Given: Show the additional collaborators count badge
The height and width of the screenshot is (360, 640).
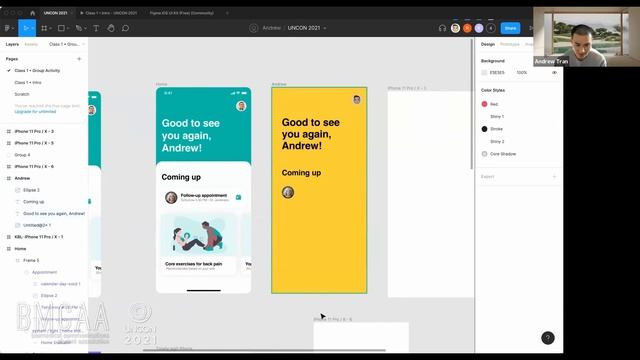Looking at the screenshot, I should click(x=491, y=28).
